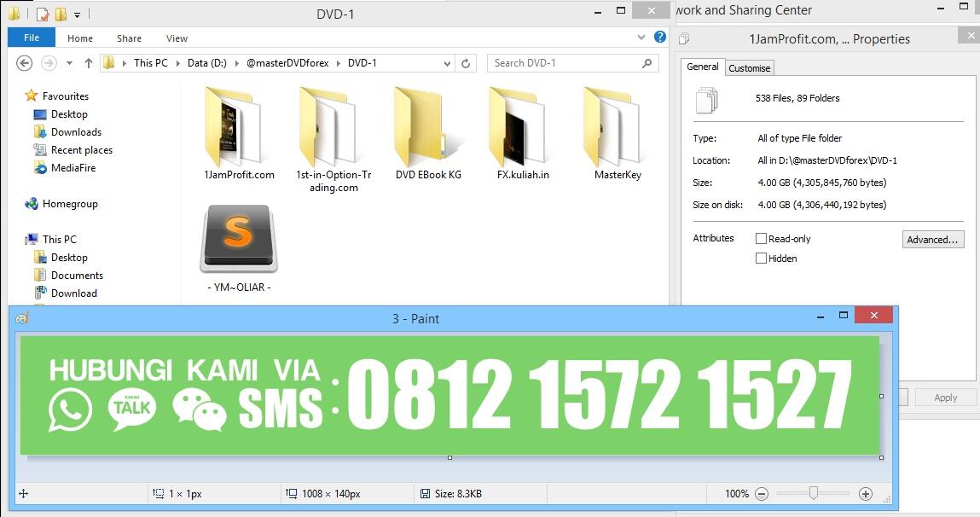Open the File tab in Explorer

(x=32, y=38)
